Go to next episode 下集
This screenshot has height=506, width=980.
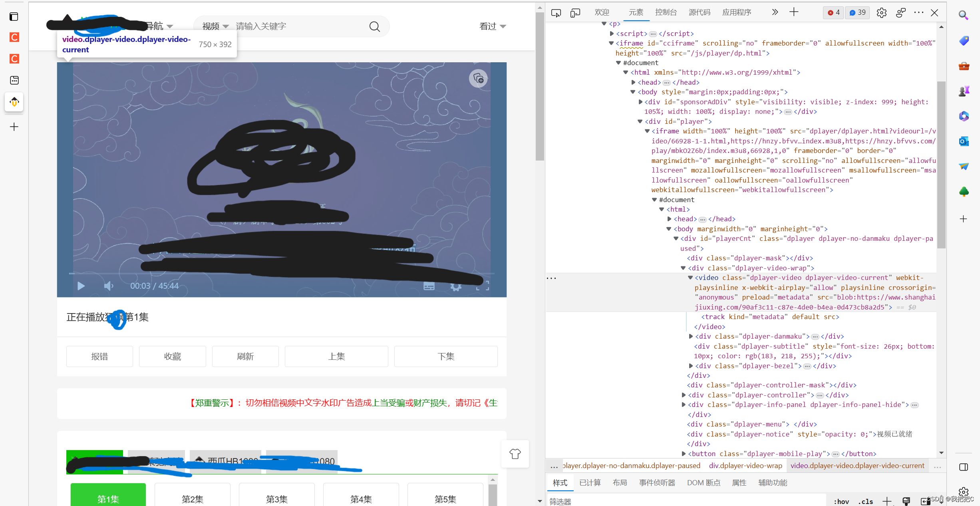pyautogui.click(x=446, y=356)
